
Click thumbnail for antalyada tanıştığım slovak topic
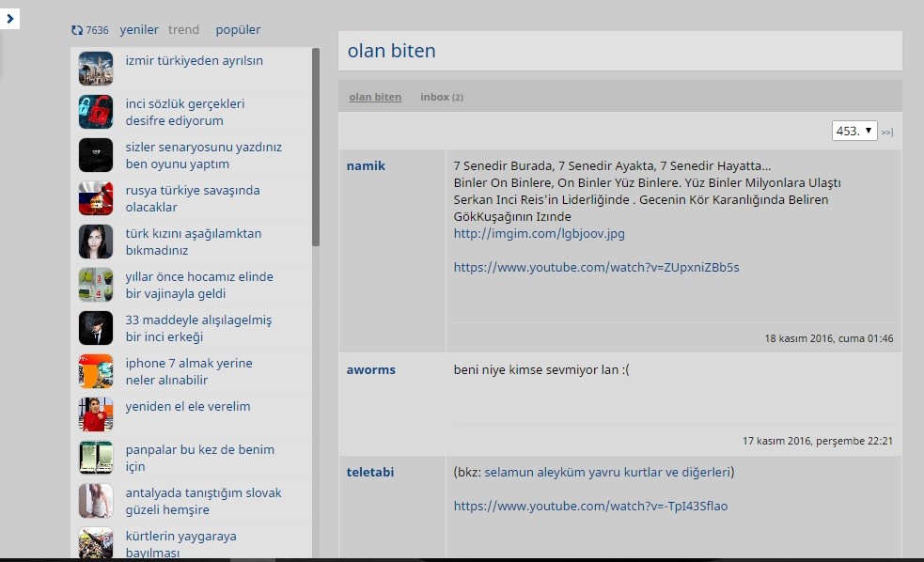[96, 501]
